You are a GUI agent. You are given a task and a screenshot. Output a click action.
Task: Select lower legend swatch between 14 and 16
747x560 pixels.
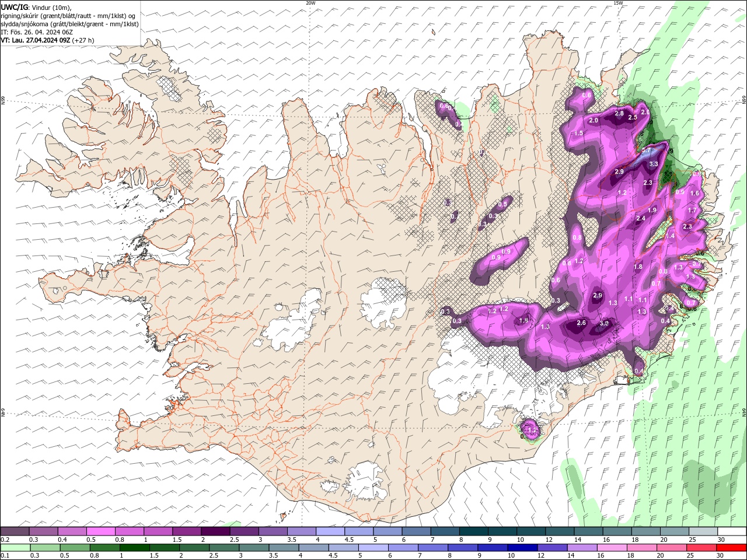point(581,548)
